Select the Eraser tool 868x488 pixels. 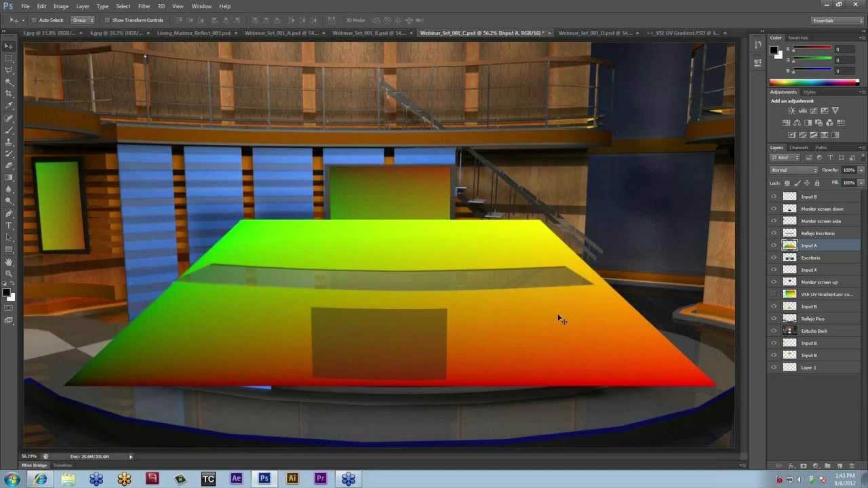tap(9, 165)
